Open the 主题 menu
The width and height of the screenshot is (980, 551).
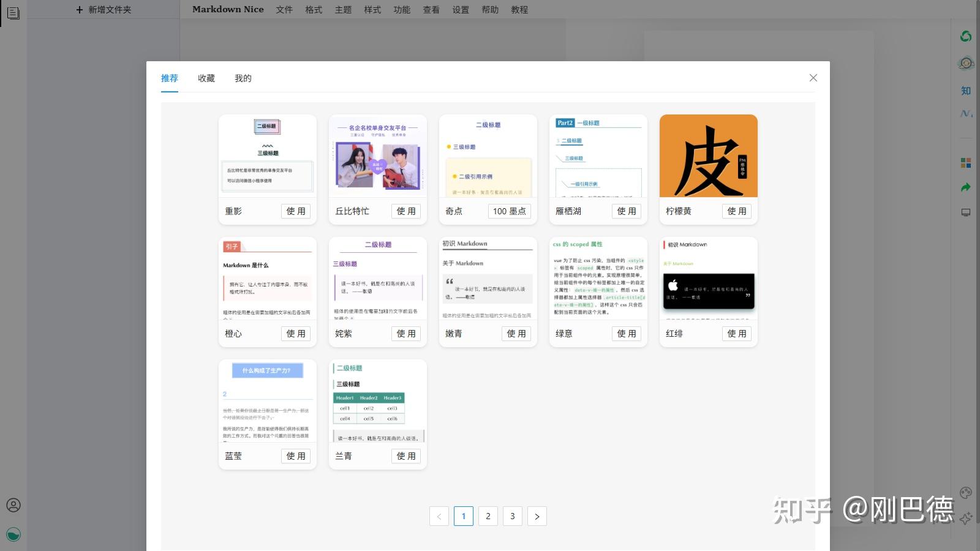343,10
